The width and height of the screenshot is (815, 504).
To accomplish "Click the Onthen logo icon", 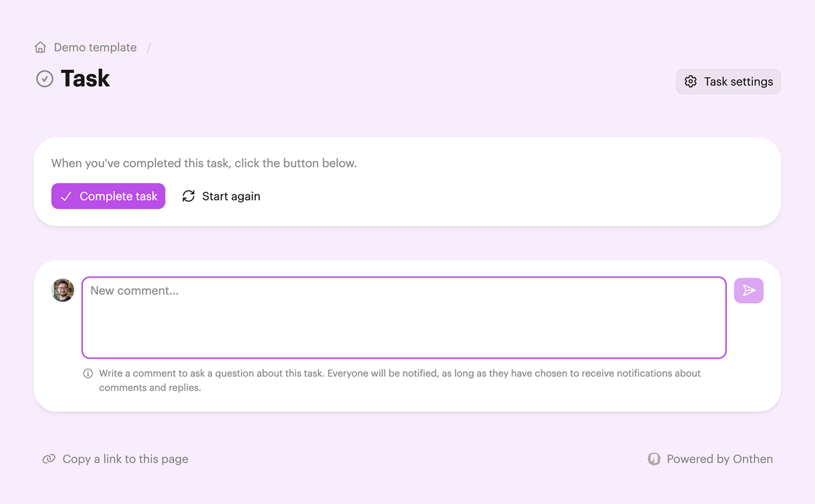I will [654, 459].
